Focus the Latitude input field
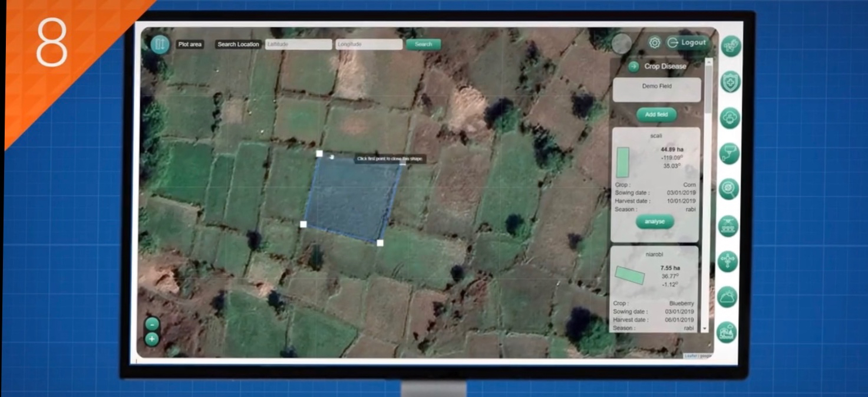The width and height of the screenshot is (868, 397). click(298, 44)
